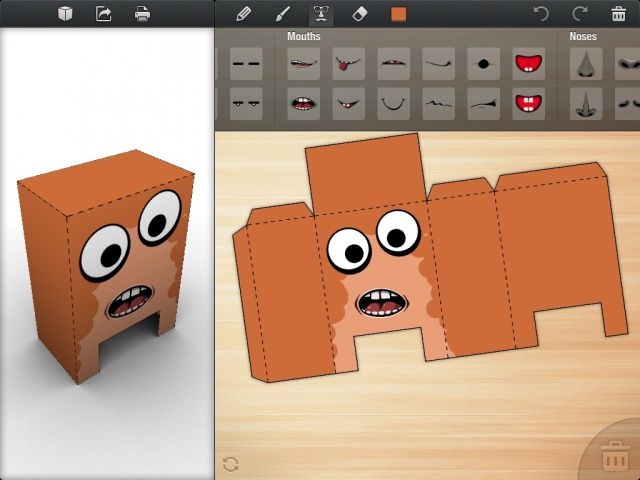Image resolution: width=640 pixels, height=480 pixels.
Task: Select the simple smile curve mouth sticker
Action: coord(393,102)
